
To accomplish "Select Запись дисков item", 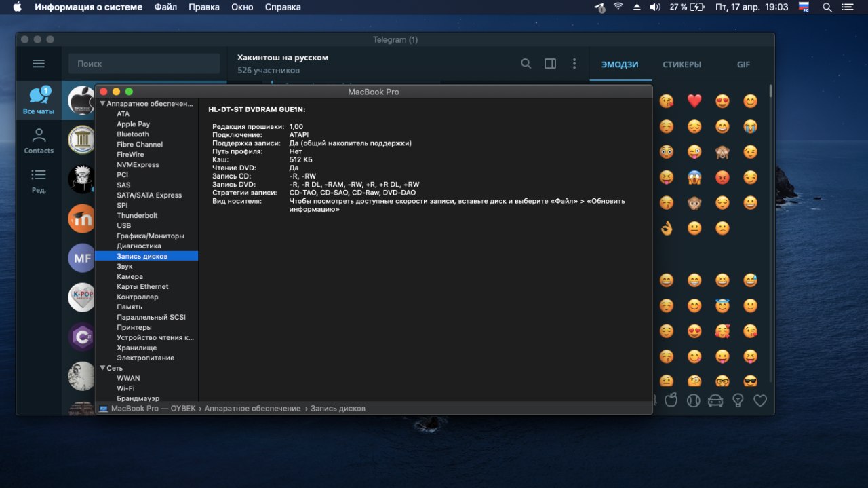I will pyautogui.click(x=146, y=257).
